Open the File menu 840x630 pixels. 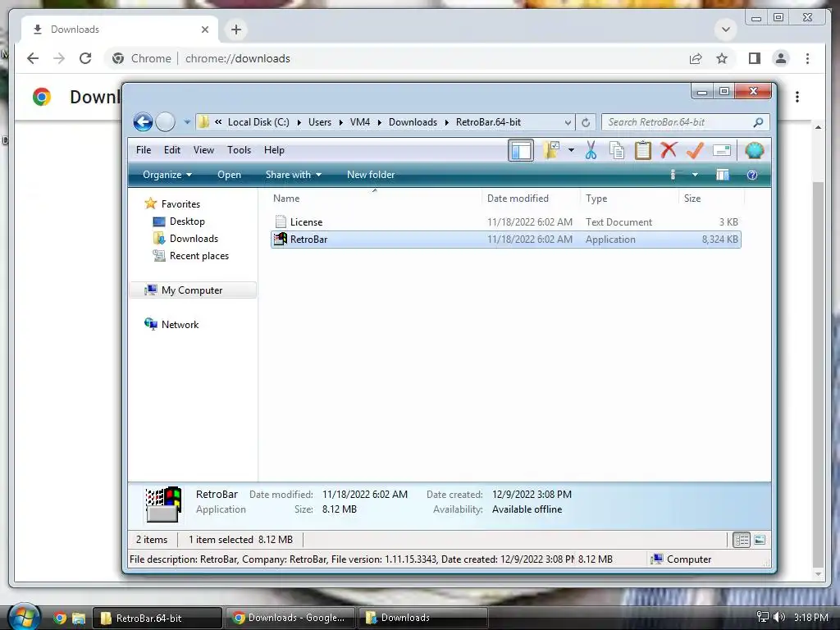144,150
